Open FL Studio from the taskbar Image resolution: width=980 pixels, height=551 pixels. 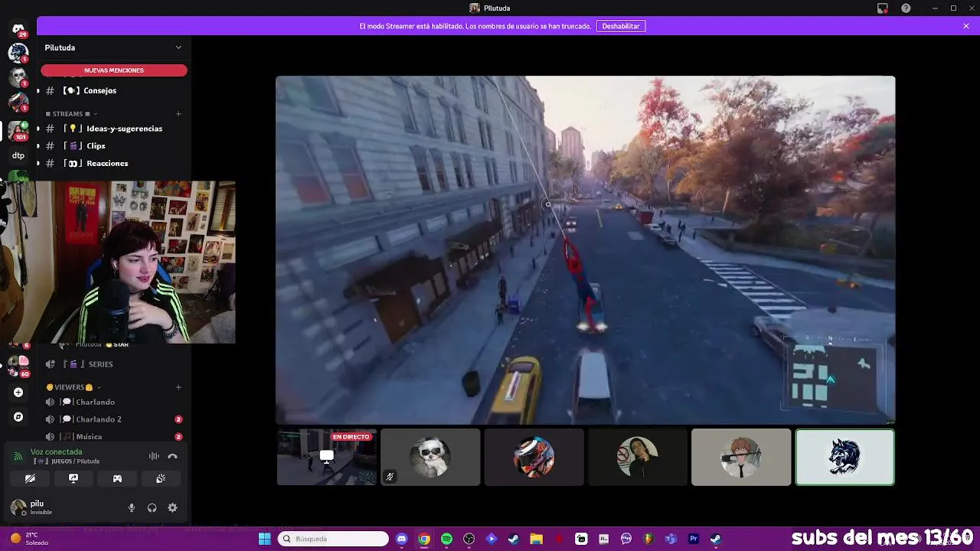pos(648,539)
